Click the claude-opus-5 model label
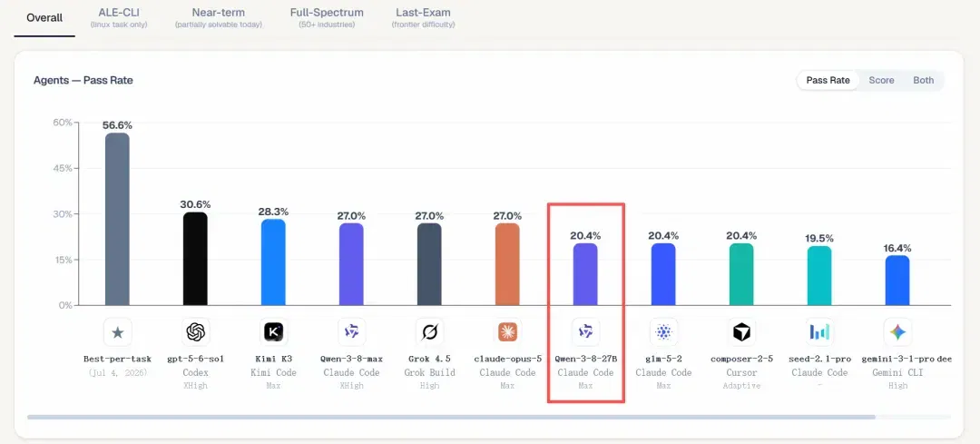 coord(507,359)
